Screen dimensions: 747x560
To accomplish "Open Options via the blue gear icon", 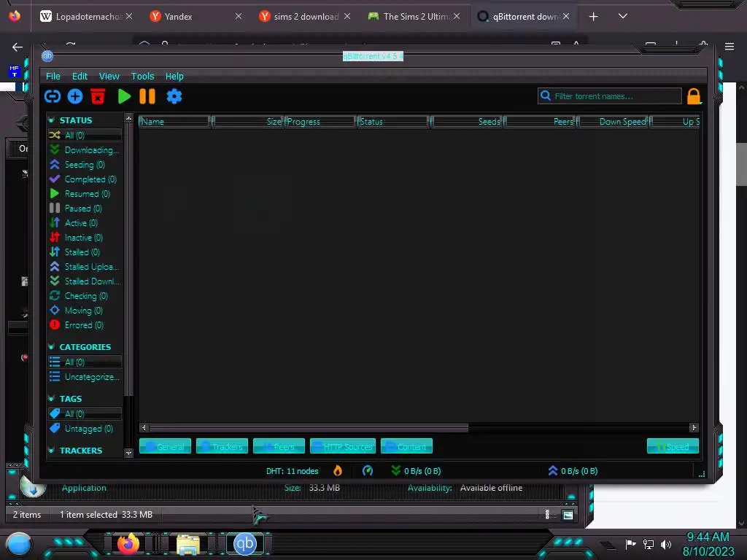I will coord(174,97).
